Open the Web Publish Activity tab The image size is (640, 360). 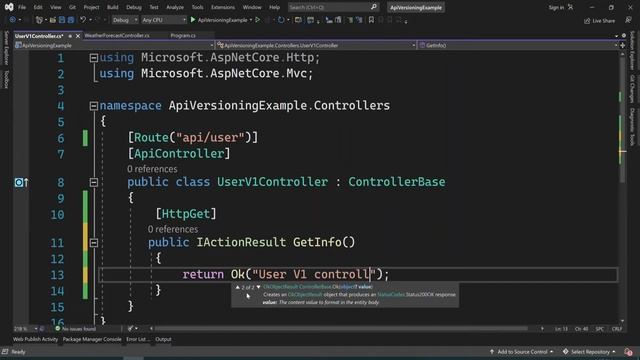(36, 339)
